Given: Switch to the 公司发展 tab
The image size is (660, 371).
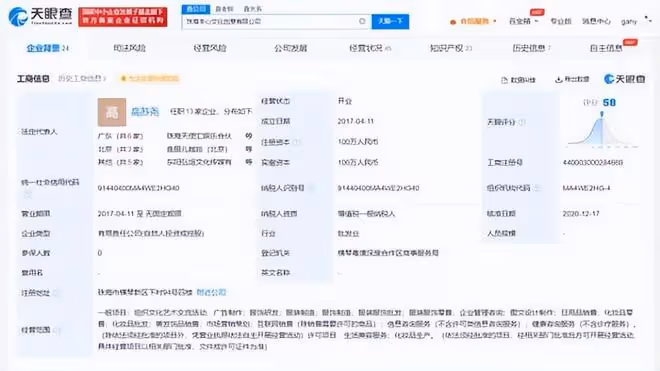Looking at the screenshot, I should 290,48.
